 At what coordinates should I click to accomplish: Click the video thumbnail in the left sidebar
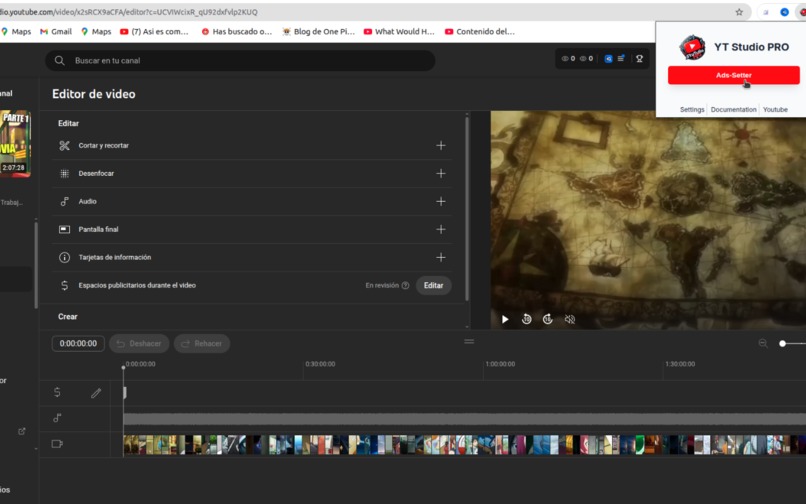tap(15, 143)
